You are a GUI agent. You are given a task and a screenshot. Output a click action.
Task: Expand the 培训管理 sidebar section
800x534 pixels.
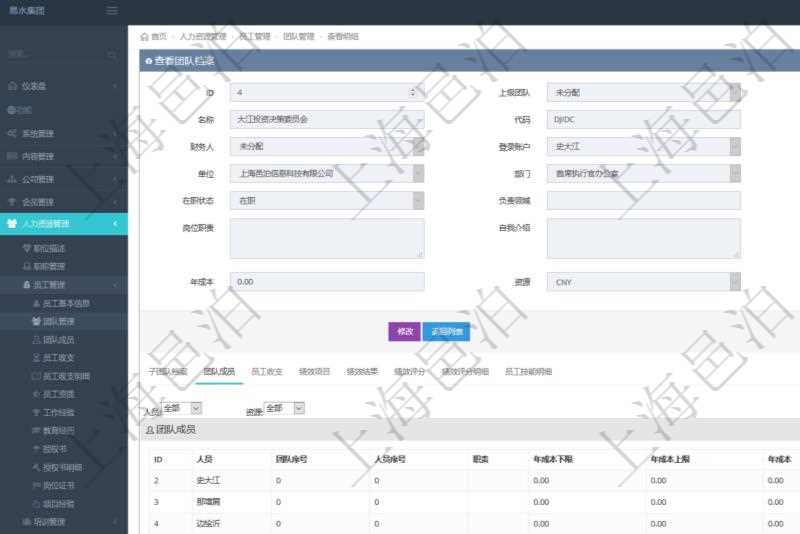coord(63,521)
